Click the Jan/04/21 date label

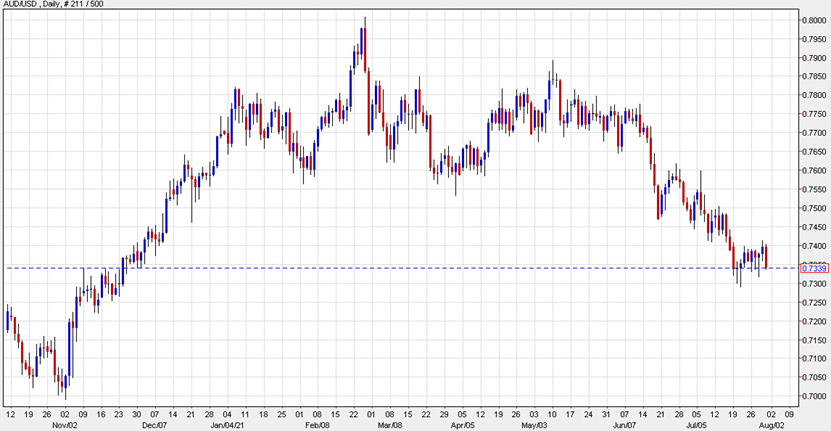tap(227, 426)
